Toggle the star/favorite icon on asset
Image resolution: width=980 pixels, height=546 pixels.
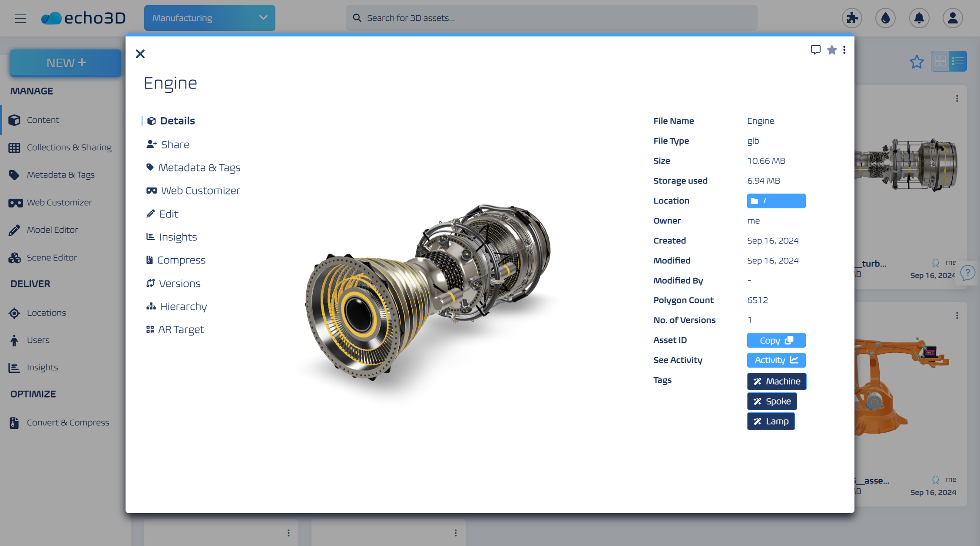(831, 49)
